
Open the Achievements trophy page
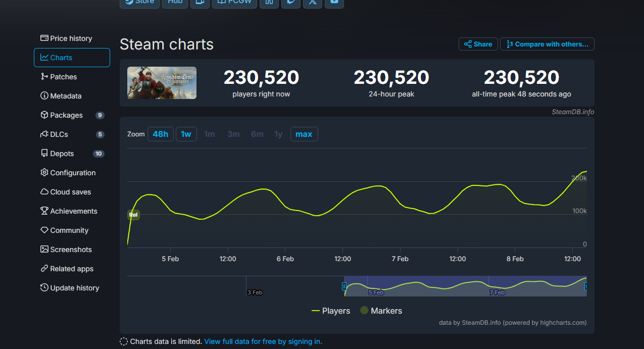click(x=73, y=211)
